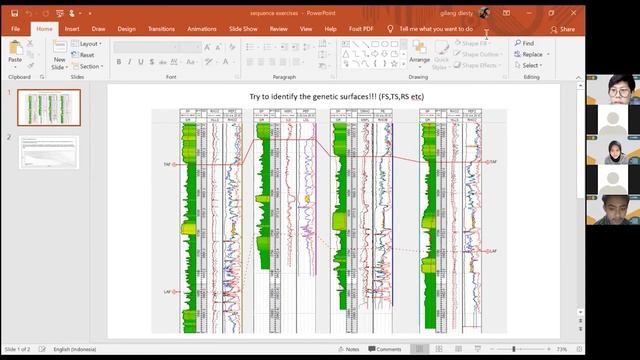
Task: Switch to the Insert tab
Action: (72, 29)
